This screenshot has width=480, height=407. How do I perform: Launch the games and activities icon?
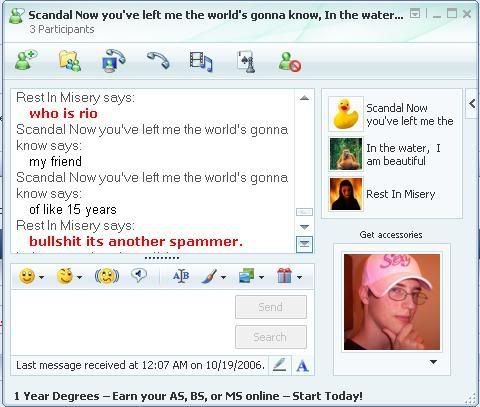point(246,61)
